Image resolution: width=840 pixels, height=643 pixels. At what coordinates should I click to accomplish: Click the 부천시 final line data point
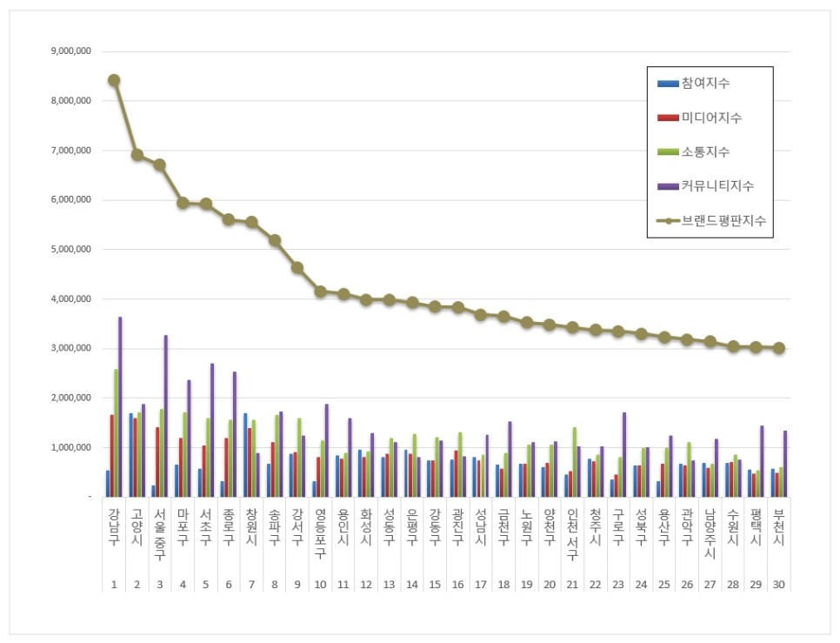point(779,348)
